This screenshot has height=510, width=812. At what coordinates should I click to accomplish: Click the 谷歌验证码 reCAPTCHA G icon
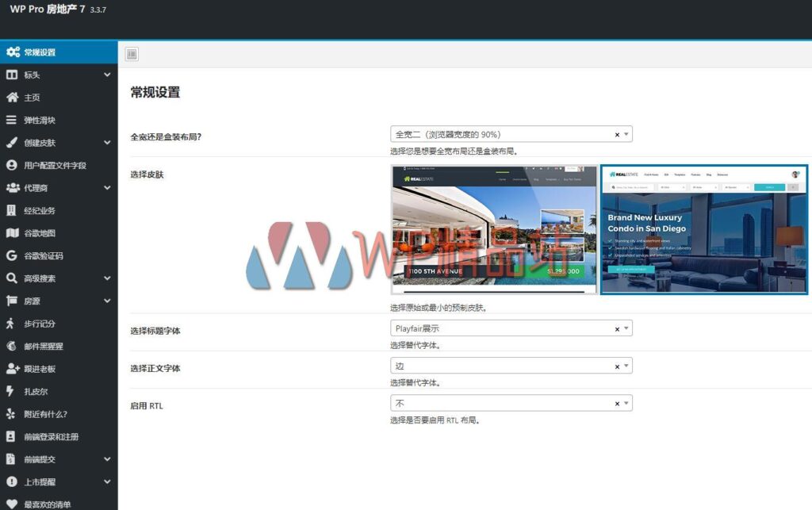pos(13,256)
